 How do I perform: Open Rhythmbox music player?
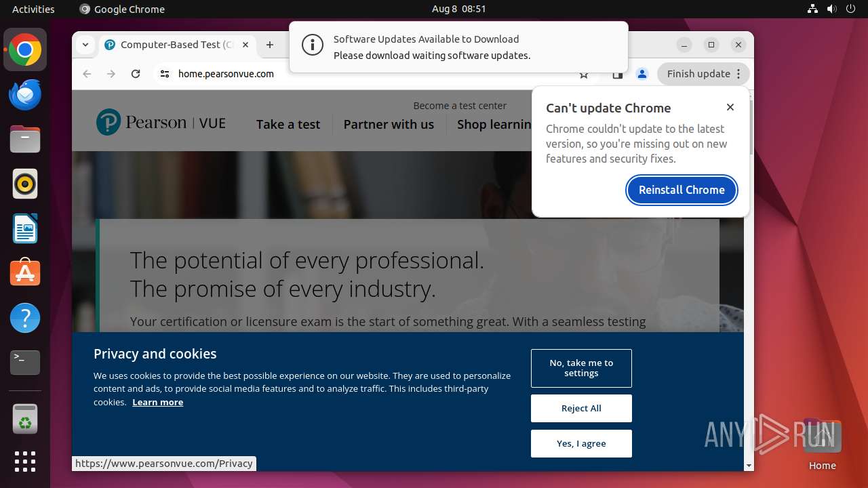(x=25, y=184)
